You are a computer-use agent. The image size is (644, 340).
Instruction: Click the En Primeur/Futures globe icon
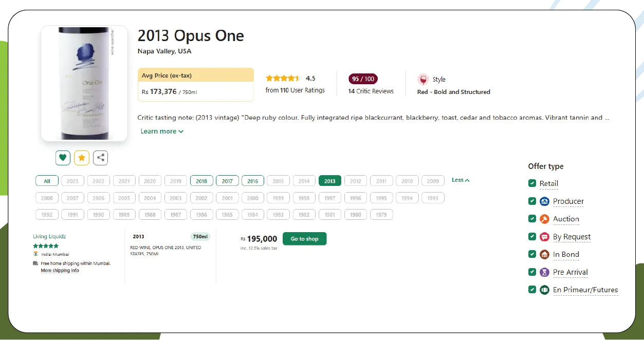coord(544,290)
